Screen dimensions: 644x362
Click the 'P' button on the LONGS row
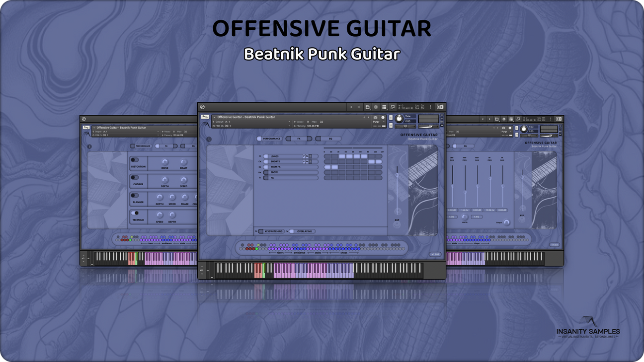click(x=304, y=156)
